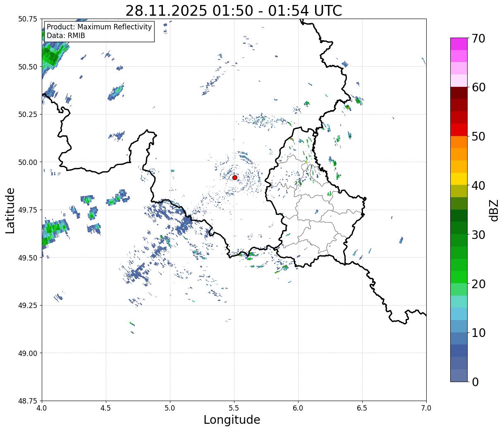Click the 60 tick label on colorbar
Viewport: 504px width, 430px height.
pyautogui.click(x=478, y=87)
